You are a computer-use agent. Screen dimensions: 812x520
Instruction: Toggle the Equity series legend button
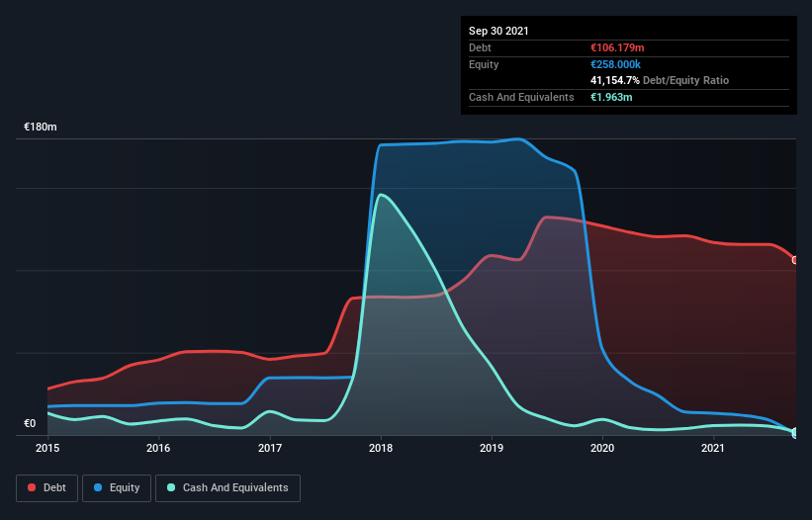pos(117,488)
